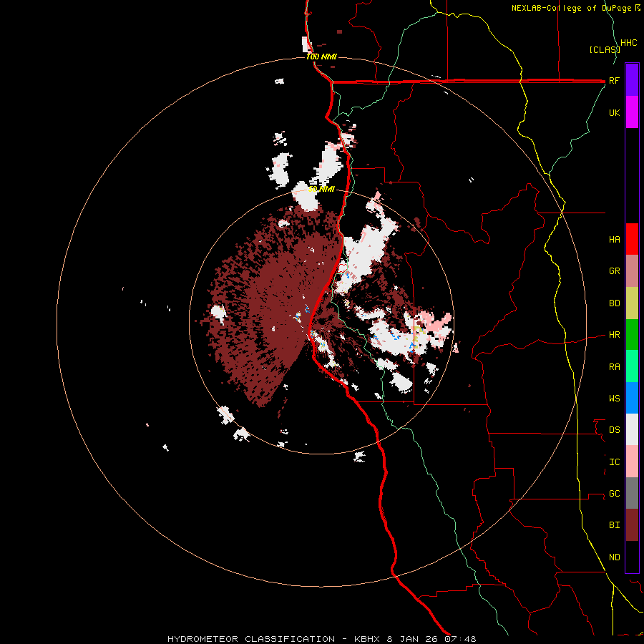Click the HR legend label
Screen dimensions: 644x644
[x=614, y=335]
